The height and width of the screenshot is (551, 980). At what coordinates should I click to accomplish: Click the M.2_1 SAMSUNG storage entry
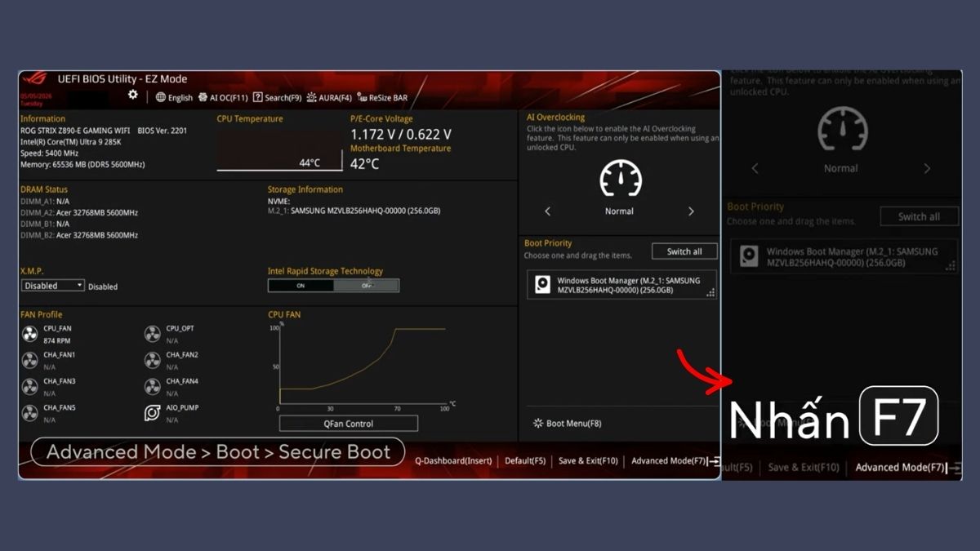click(354, 211)
